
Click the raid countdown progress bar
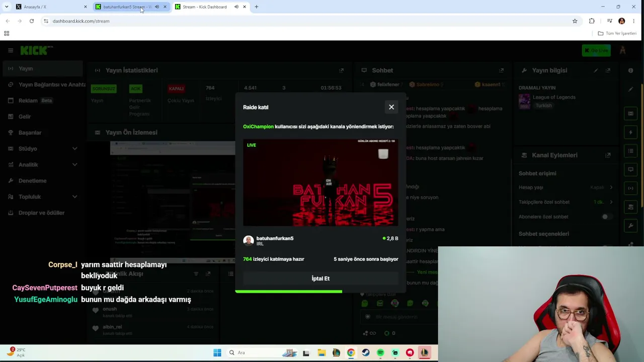[x=320, y=291]
